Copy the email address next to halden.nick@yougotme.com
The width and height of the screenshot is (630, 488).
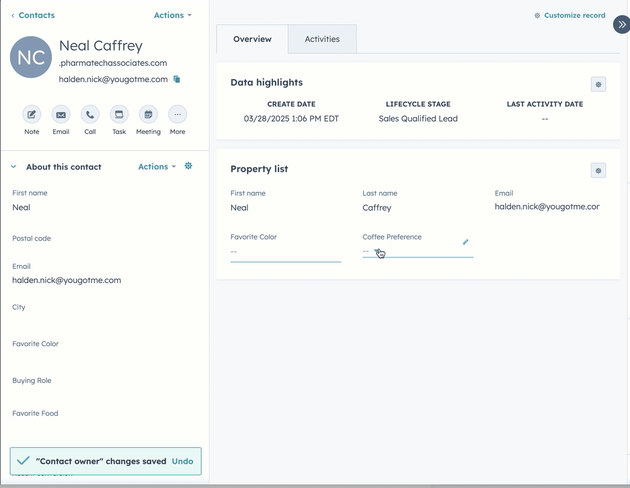[176, 79]
